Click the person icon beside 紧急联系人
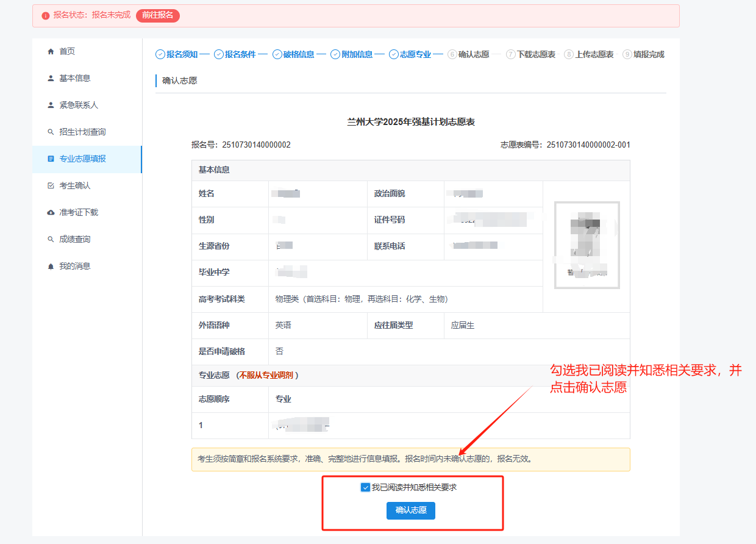756x544 pixels. 51,106
